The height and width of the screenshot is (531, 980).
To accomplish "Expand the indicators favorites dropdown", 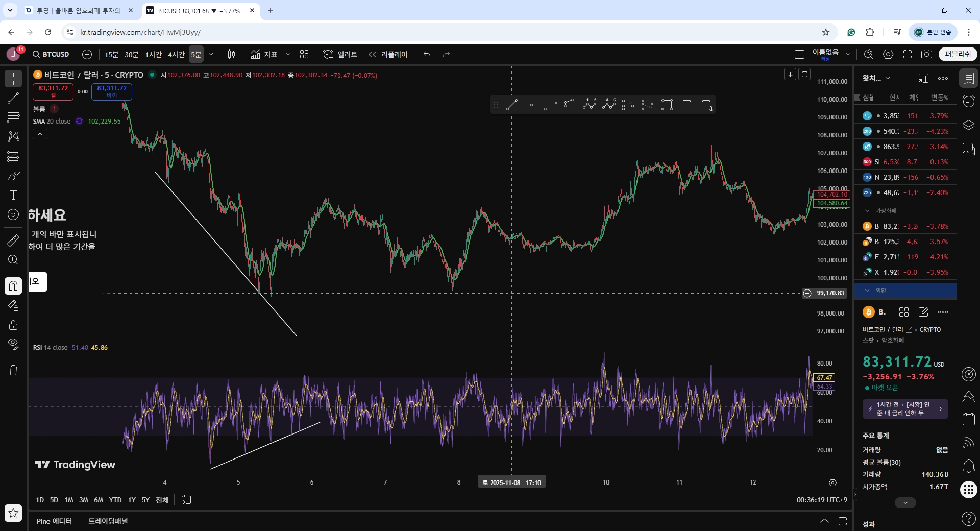I will click(288, 54).
